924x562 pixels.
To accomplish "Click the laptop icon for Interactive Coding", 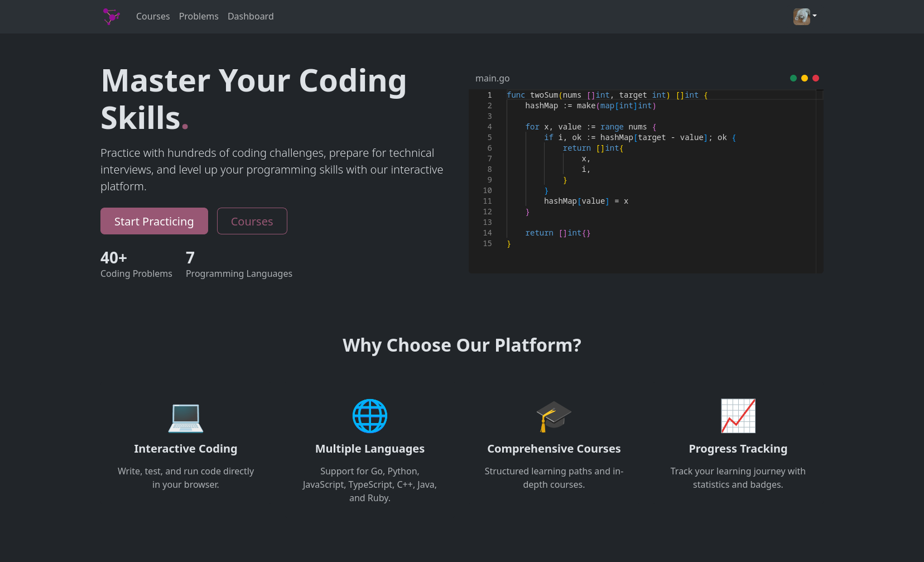I will pos(186,416).
